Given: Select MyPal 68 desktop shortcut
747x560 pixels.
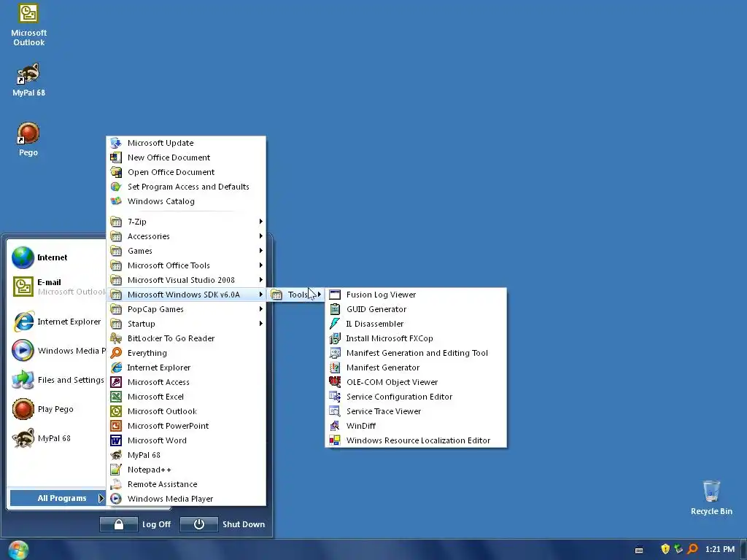Looking at the screenshot, I should click(x=28, y=79).
